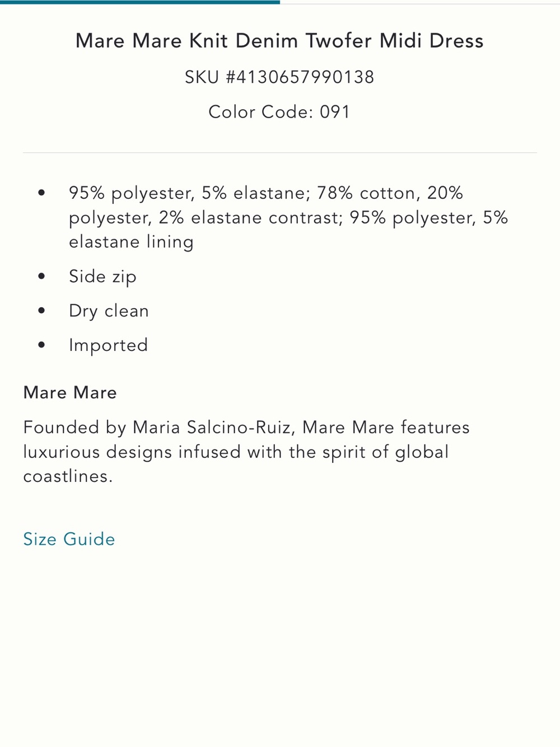Select the Mare Mare Knit Denim title
This screenshot has height=747, width=560.
pyautogui.click(x=279, y=41)
